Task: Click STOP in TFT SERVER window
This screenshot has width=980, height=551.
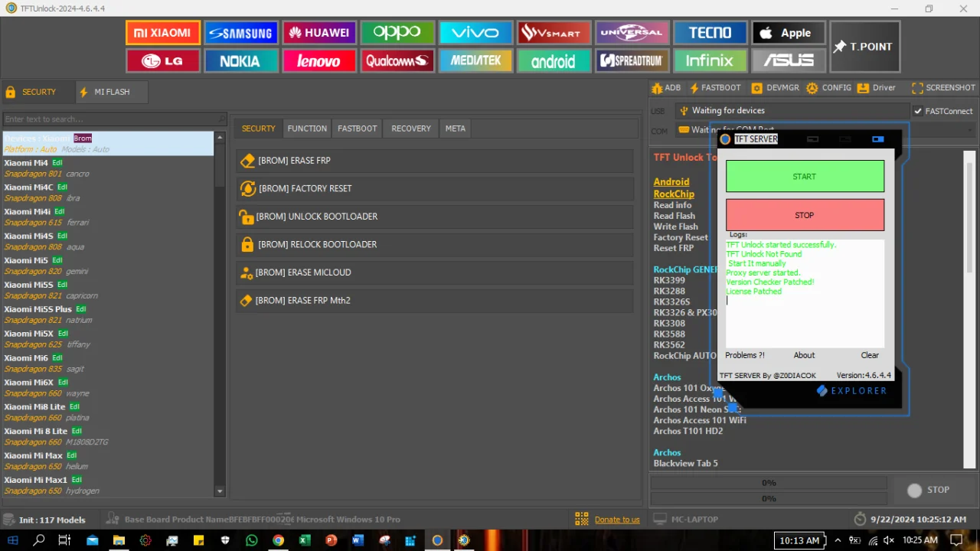Action: pyautogui.click(x=805, y=215)
